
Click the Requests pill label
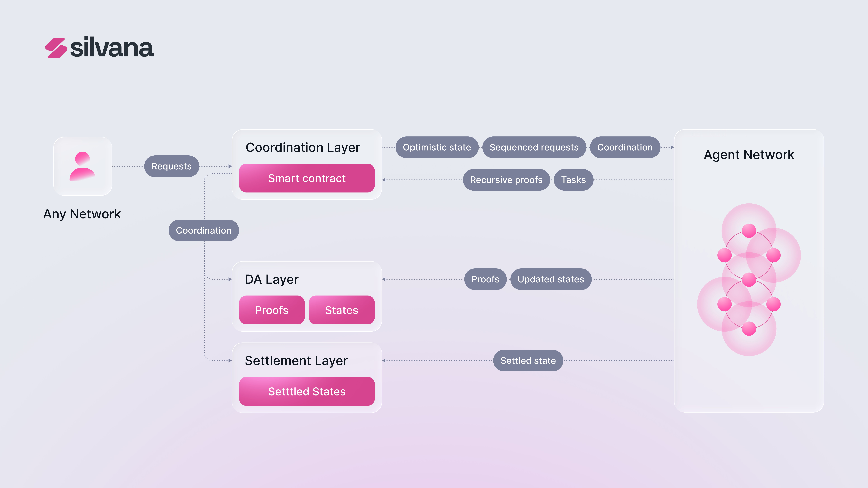[172, 166]
